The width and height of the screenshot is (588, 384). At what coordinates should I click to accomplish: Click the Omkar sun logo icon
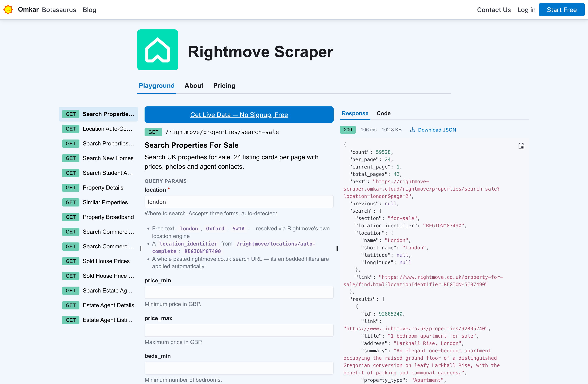tap(8, 10)
